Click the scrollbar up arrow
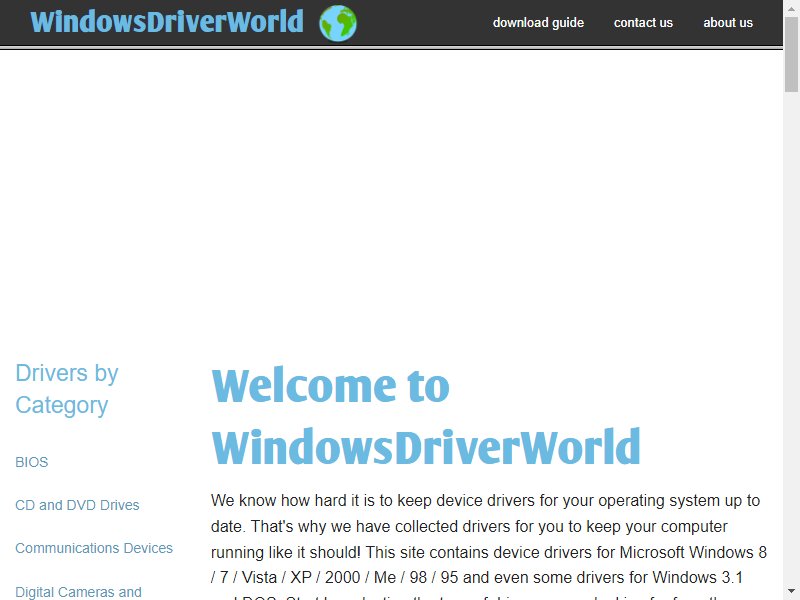The image size is (800, 600). pyautogui.click(x=791, y=7)
